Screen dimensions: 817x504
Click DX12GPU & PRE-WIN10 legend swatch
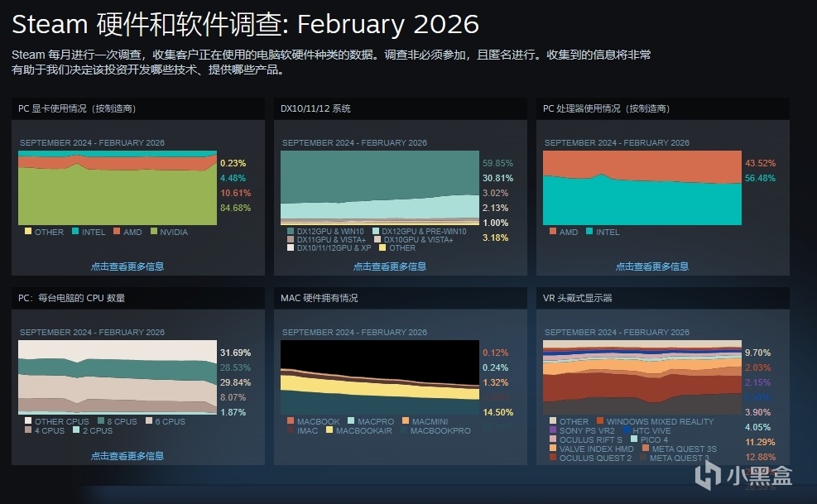pyautogui.click(x=376, y=231)
